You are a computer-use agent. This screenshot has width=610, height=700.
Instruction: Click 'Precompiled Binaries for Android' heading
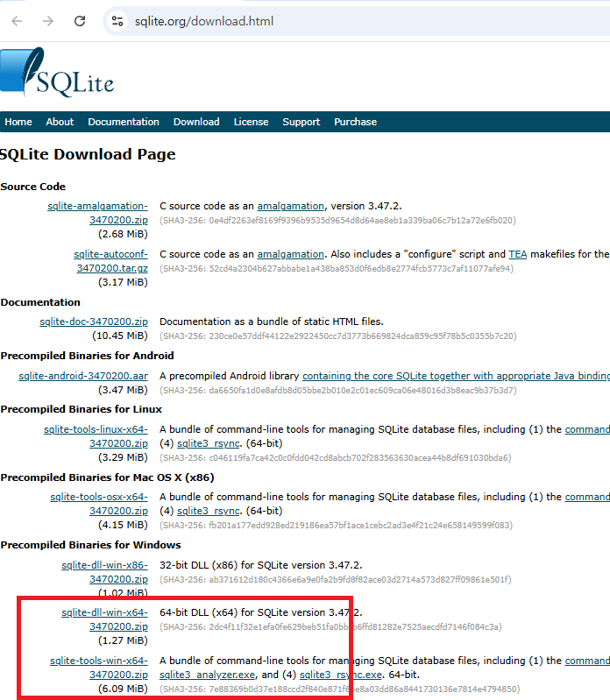click(87, 356)
